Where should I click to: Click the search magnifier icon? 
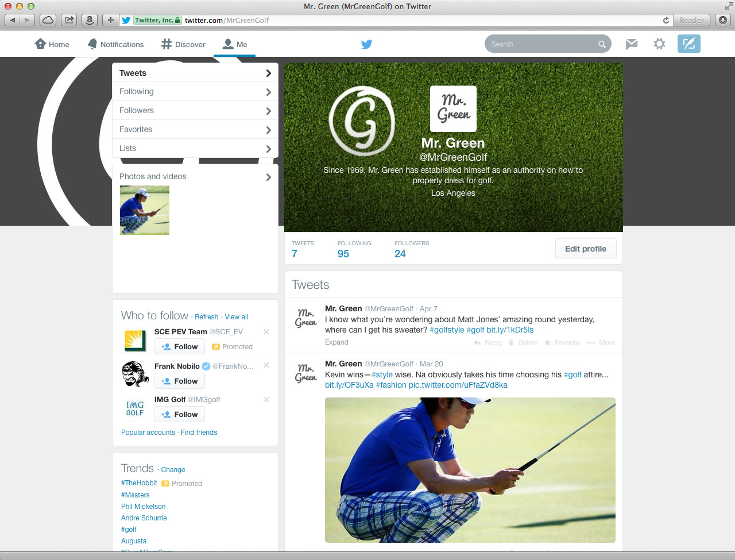[602, 44]
